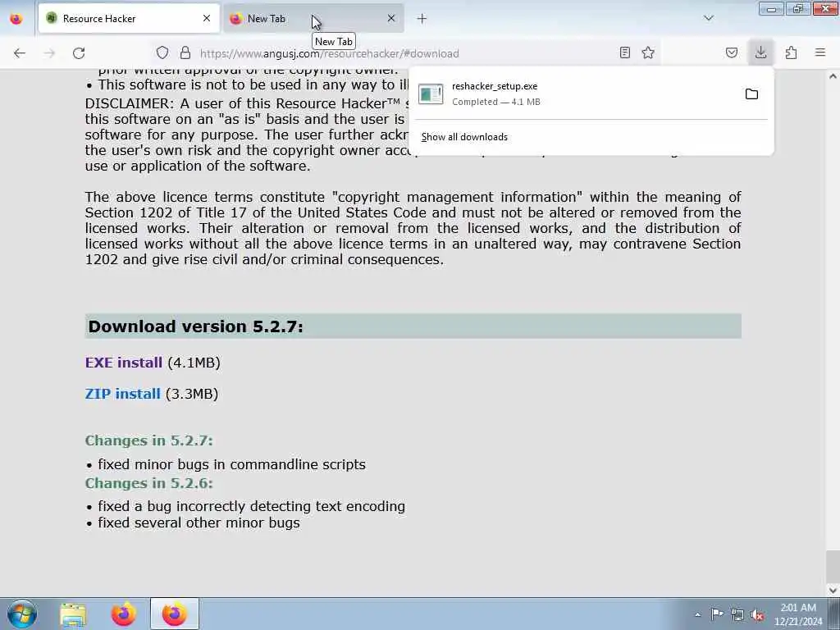Click the reshacker_setup.exe file icon
Image resolution: width=840 pixels, height=630 pixels.
431,94
